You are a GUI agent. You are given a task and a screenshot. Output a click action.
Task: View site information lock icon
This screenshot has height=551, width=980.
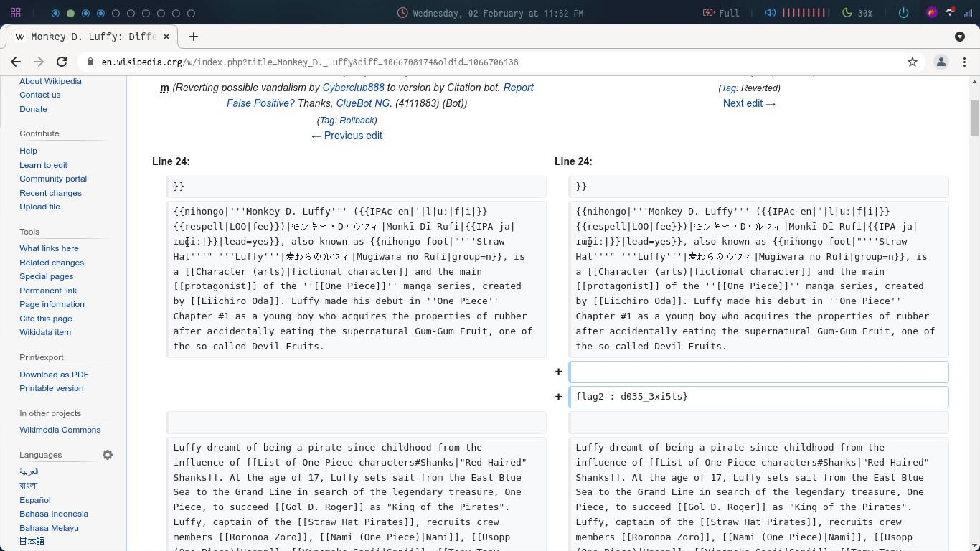pos(90,62)
